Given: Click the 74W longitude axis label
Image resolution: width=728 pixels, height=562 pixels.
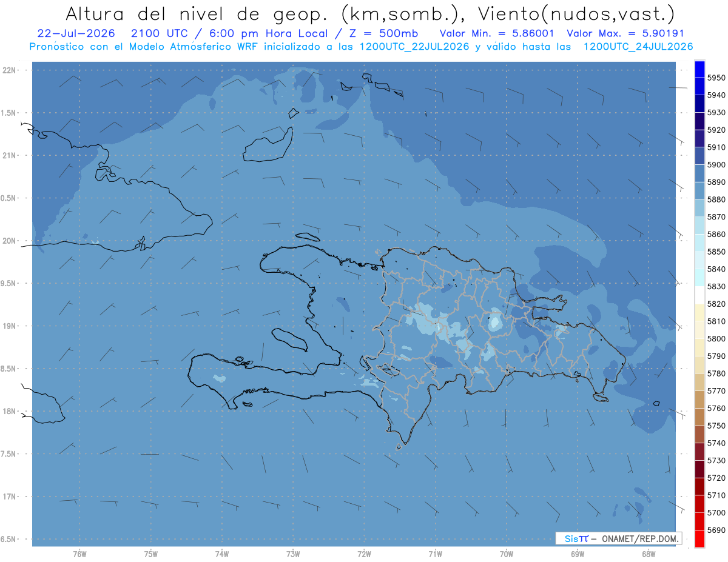Looking at the screenshot, I should 222,554.
